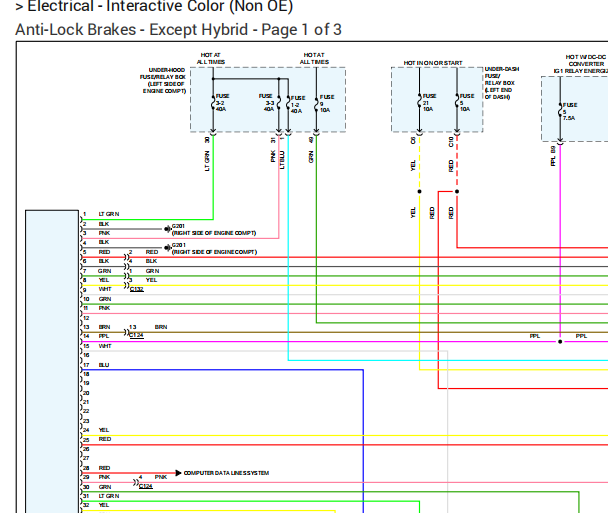Click the arrowhead before Computer Data Lines System
The height and width of the screenshot is (513, 608).
[x=178, y=473]
